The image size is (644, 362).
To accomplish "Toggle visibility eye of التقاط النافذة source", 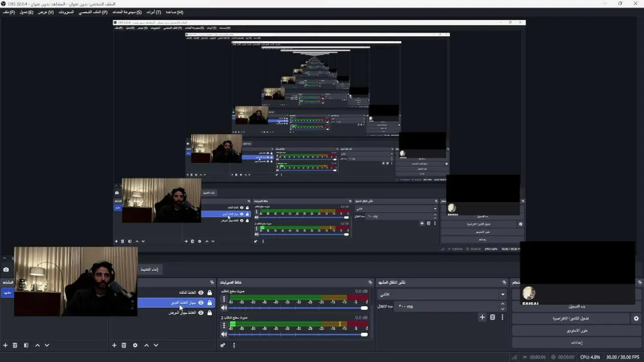I will pos(201,293).
